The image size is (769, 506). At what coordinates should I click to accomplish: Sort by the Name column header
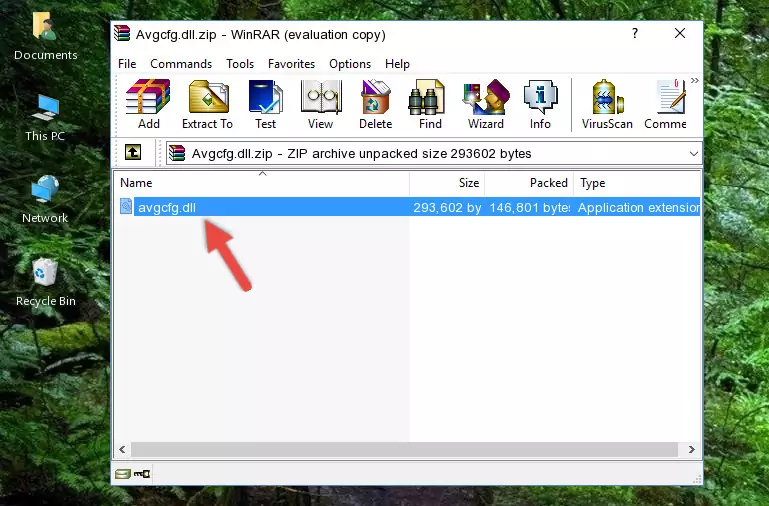tap(262, 183)
